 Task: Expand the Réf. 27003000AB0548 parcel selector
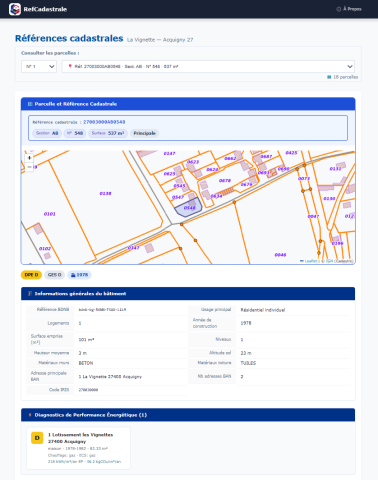tap(208, 66)
